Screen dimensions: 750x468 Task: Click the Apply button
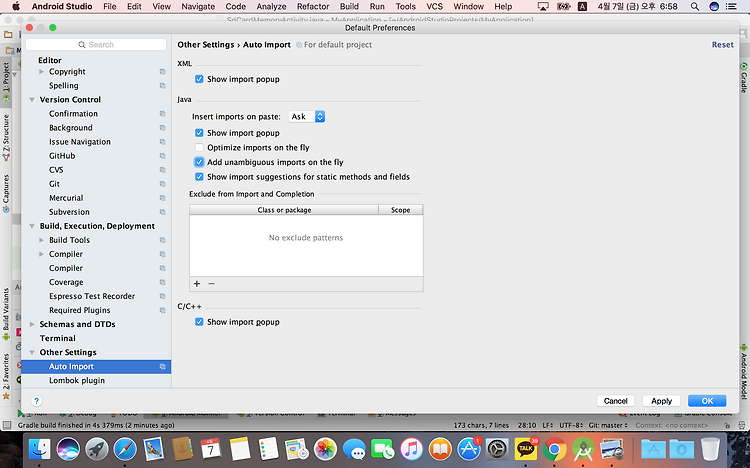(x=662, y=401)
